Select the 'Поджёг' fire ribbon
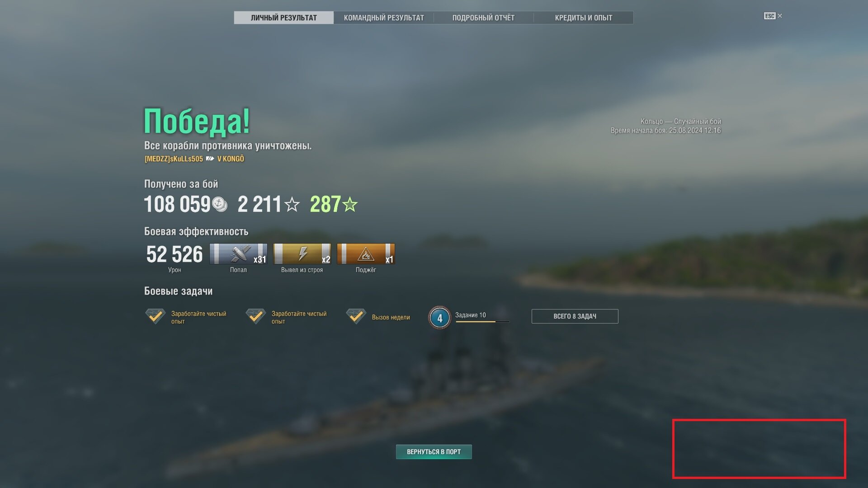The image size is (868, 488). 366,253
